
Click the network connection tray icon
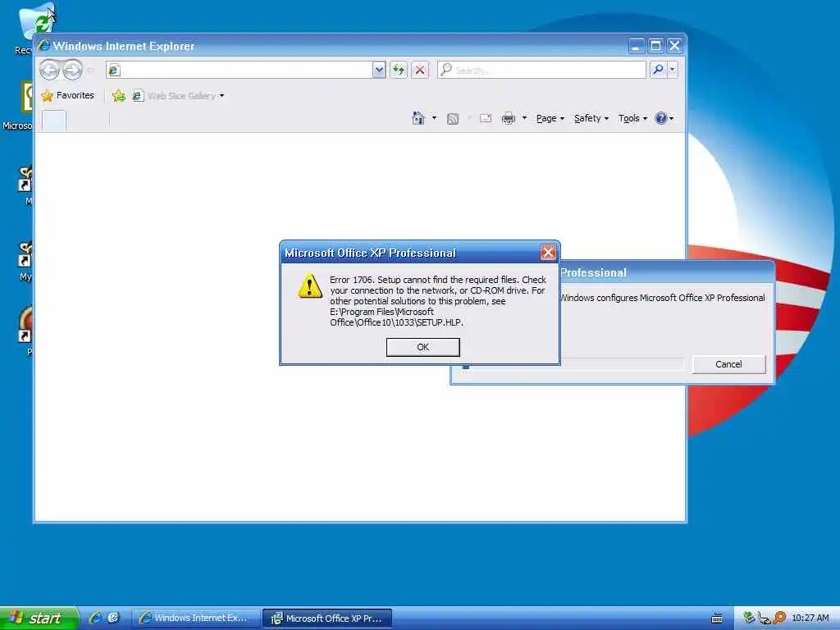point(764,619)
